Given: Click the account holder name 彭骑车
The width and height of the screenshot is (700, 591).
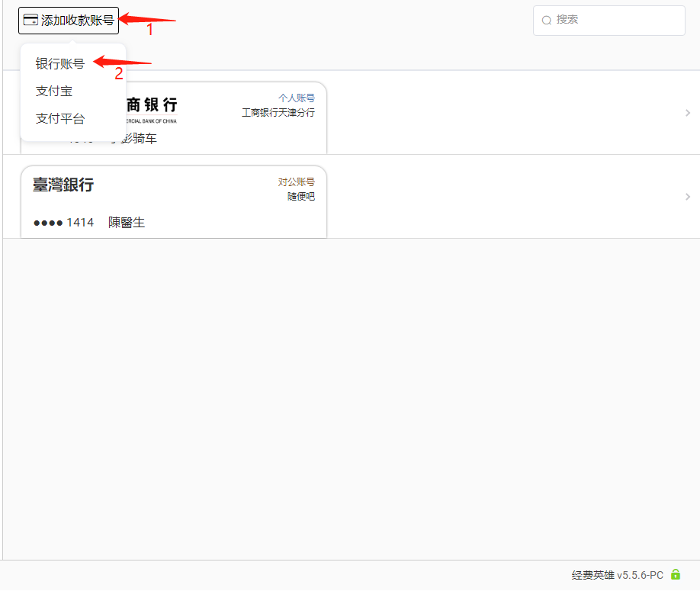Looking at the screenshot, I should [138, 139].
